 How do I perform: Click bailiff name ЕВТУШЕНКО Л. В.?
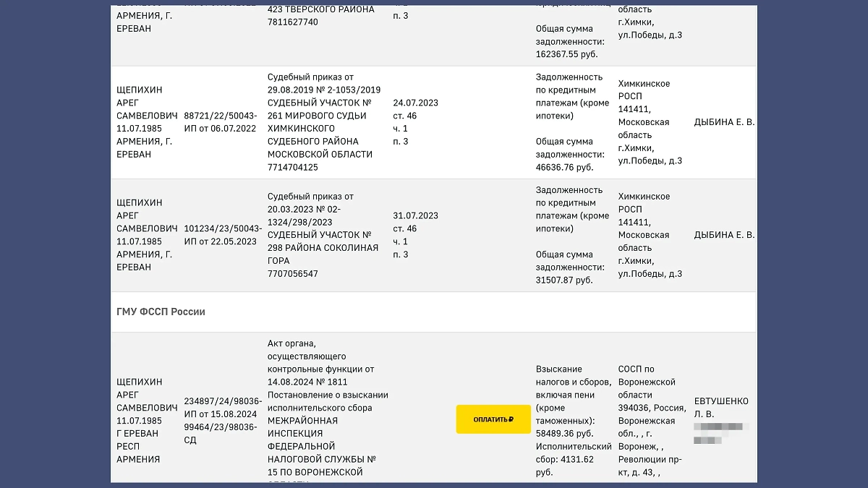pos(720,407)
